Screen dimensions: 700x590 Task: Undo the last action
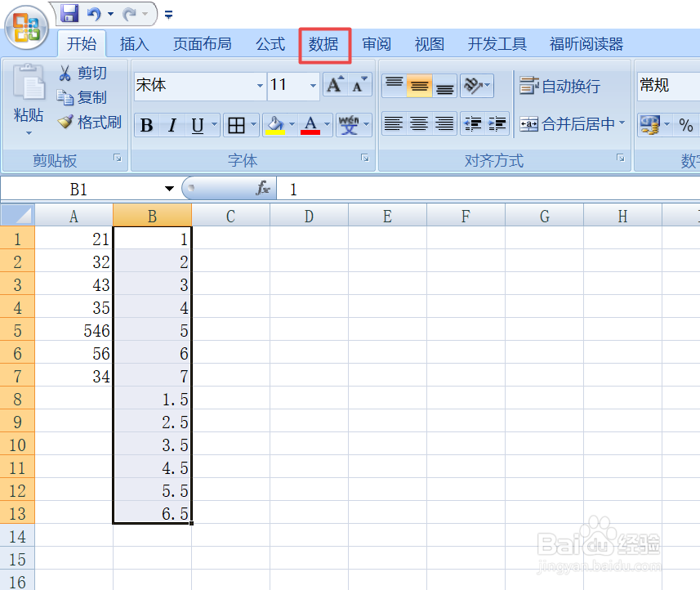(x=94, y=14)
